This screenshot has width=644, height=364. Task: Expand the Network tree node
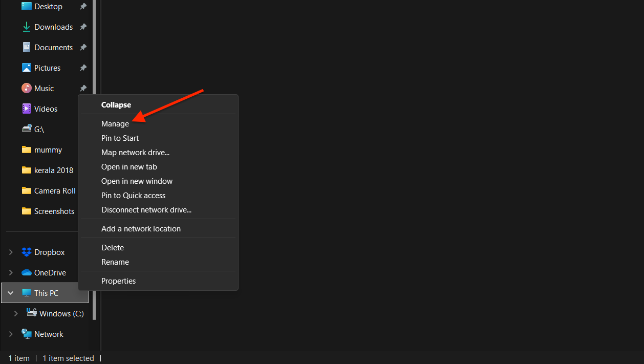pos(11,334)
